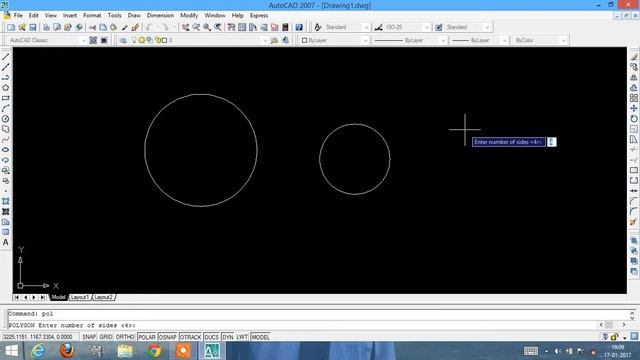Select the Hatch tool
Image resolution: width=640 pixels, height=360 pixels.
[6, 201]
